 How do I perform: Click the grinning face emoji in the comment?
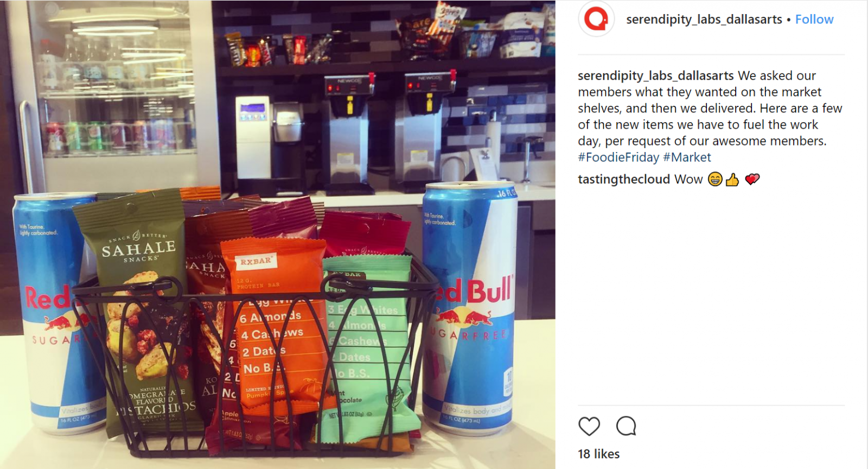coord(715,179)
